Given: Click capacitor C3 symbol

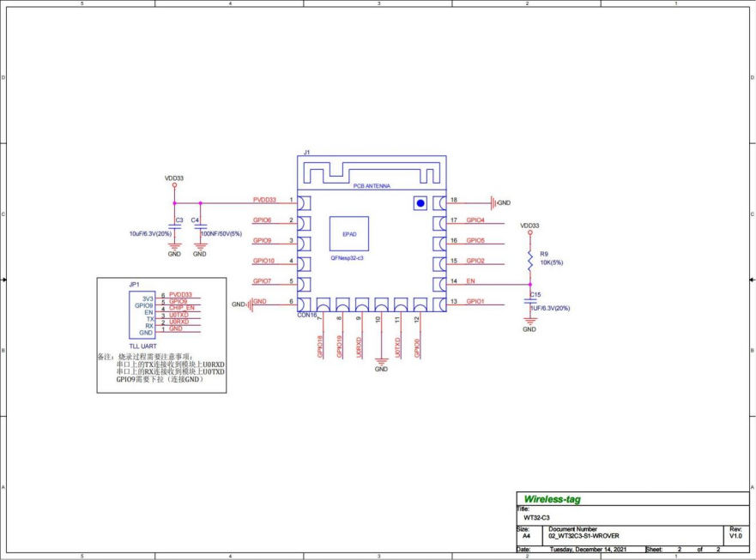Looking at the screenshot, I should [x=174, y=228].
